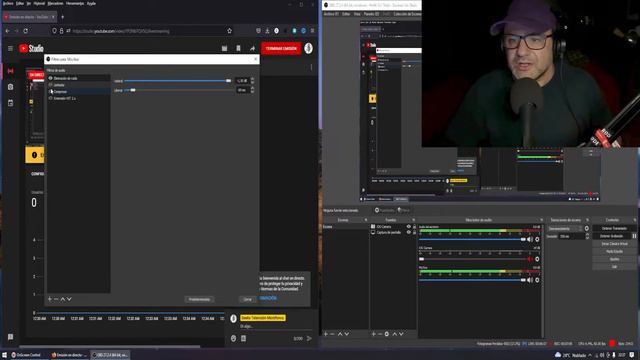Mute Desktop Audio speaker icon in OBS mixer

(x=530, y=240)
